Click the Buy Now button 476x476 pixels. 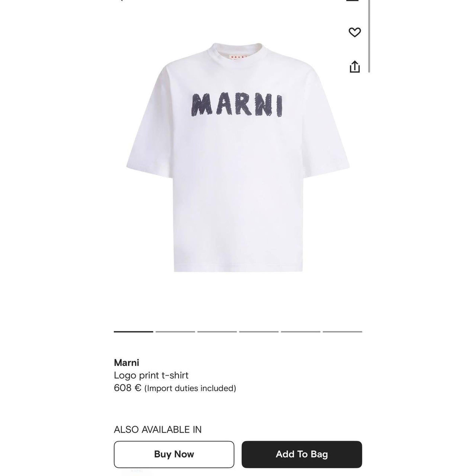(x=174, y=454)
